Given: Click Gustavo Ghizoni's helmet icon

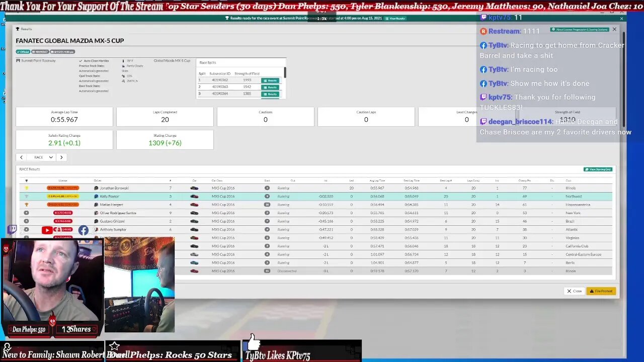Looking at the screenshot, I should pos(96,221).
